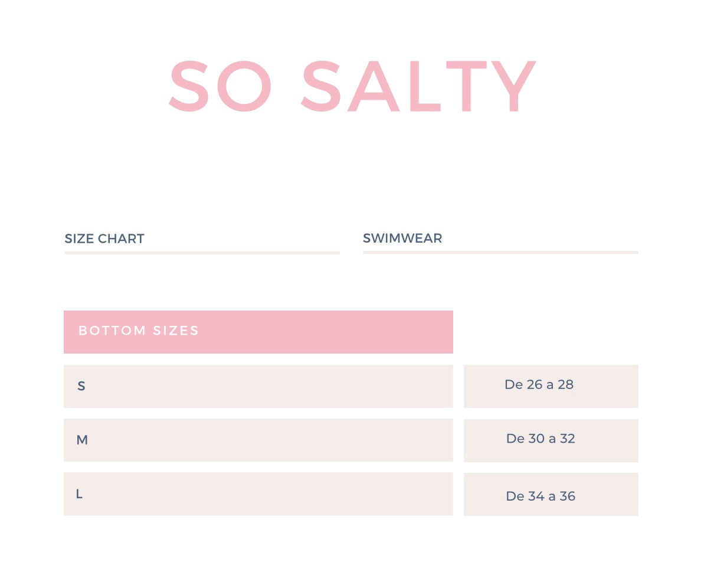Viewport: 704px width, 588px height.
Task: Click the letter Y ending SALTY
Action: coord(513,86)
